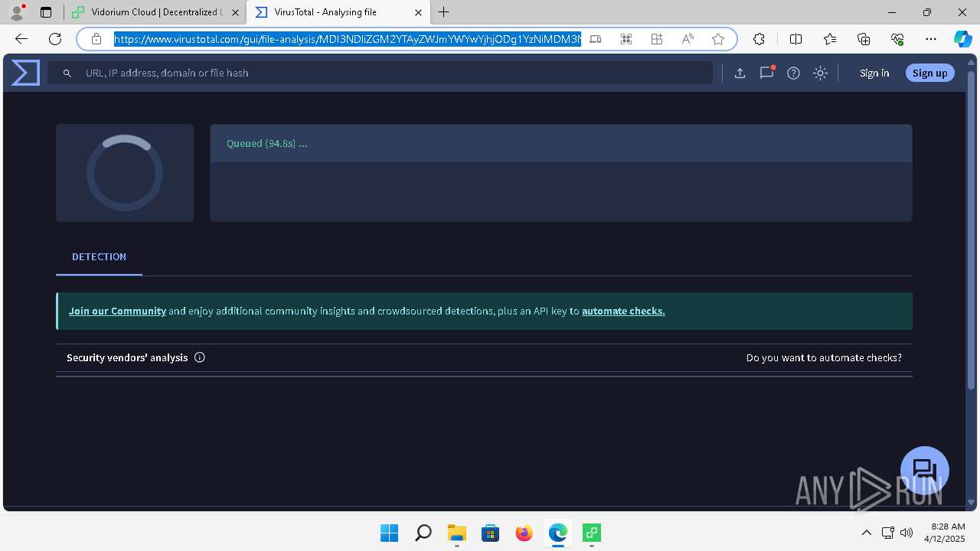Open the VirusTotal home logo

coord(25,73)
